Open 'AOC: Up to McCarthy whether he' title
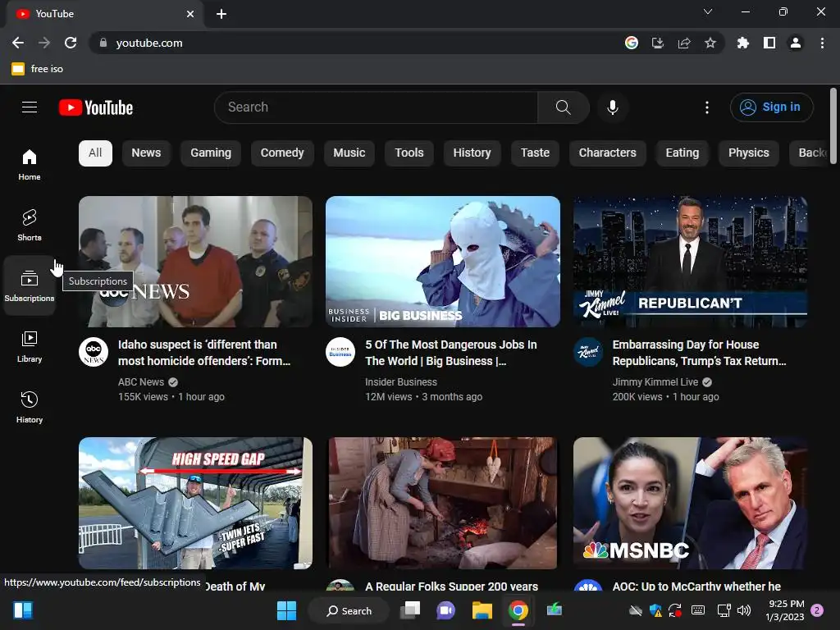Viewport: 840px width, 630px height. (696, 587)
